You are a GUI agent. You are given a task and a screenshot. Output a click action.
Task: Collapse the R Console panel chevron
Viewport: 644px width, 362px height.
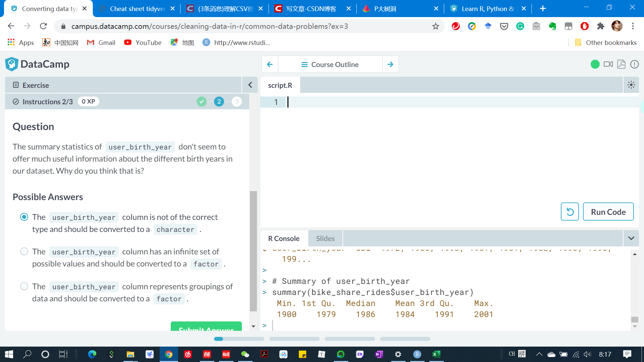click(631, 238)
